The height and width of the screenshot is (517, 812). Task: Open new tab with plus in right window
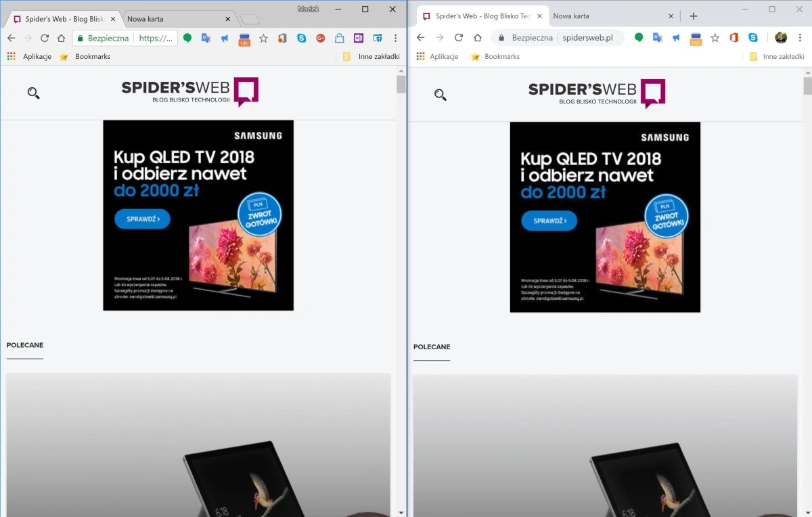tap(693, 16)
